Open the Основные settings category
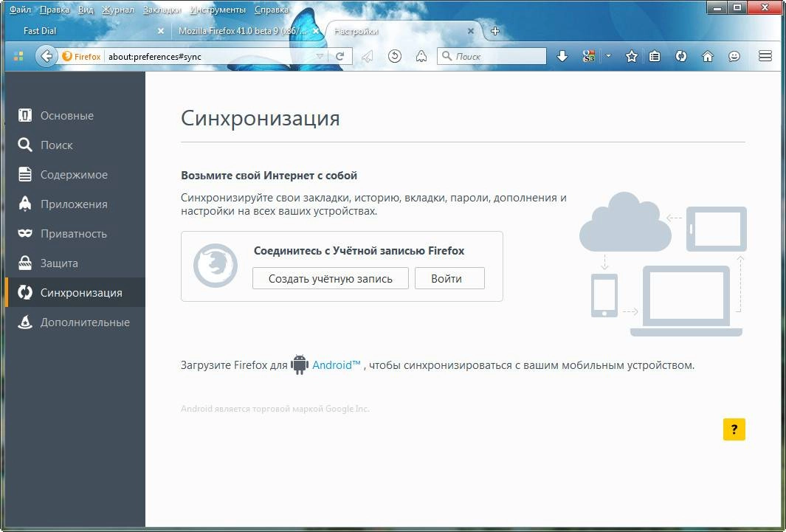Image resolution: width=786 pixels, height=532 pixels. point(75,116)
